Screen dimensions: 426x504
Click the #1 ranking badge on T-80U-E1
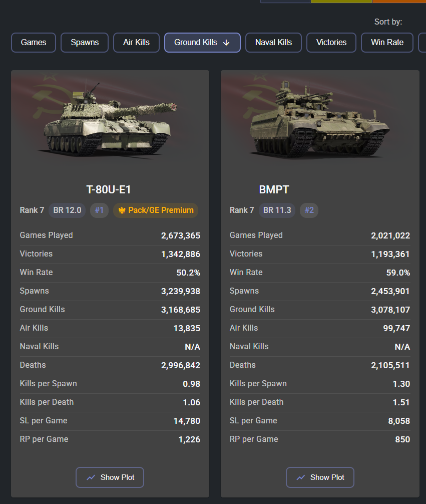pos(99,210)
